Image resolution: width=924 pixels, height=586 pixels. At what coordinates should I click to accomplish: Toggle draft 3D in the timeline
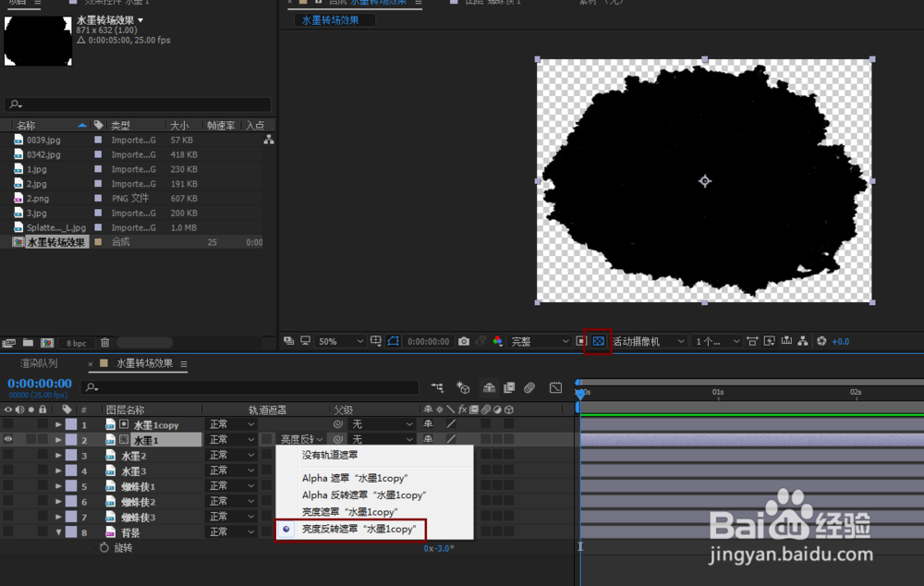(463, 387)
